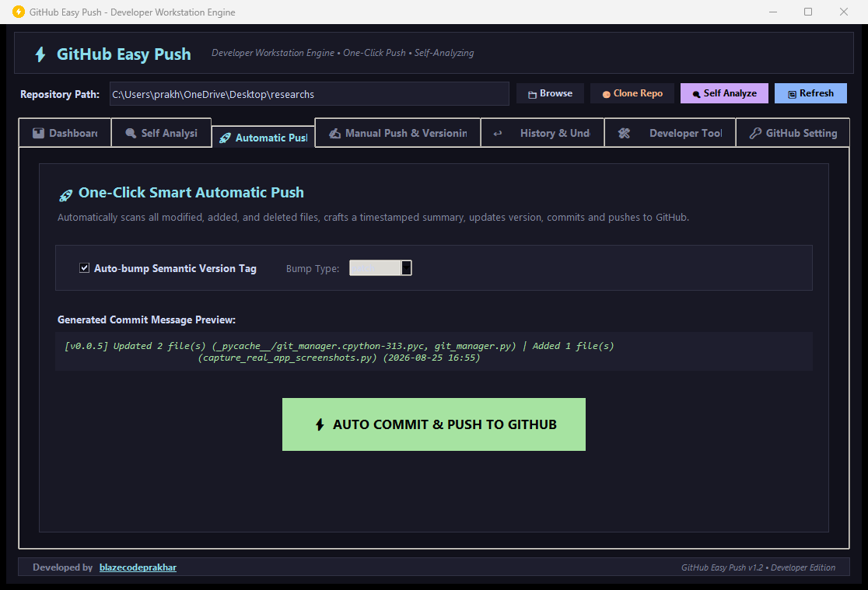868x590 pixels.
Task: Open the Manual Push & Versioning tab
Action: tap(397, 133)
